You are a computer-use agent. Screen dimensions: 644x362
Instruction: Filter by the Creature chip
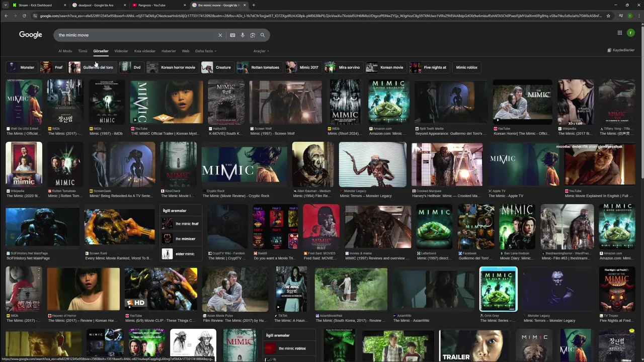217,67
